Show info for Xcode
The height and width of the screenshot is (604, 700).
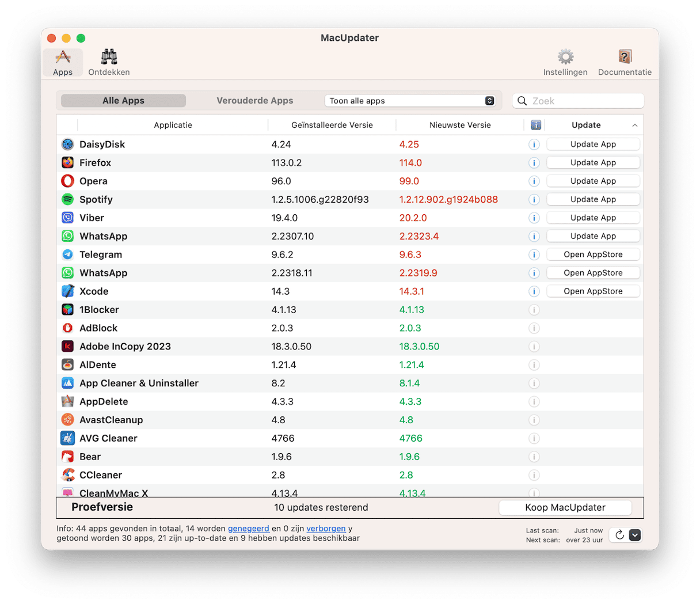[x=534, y=291]
